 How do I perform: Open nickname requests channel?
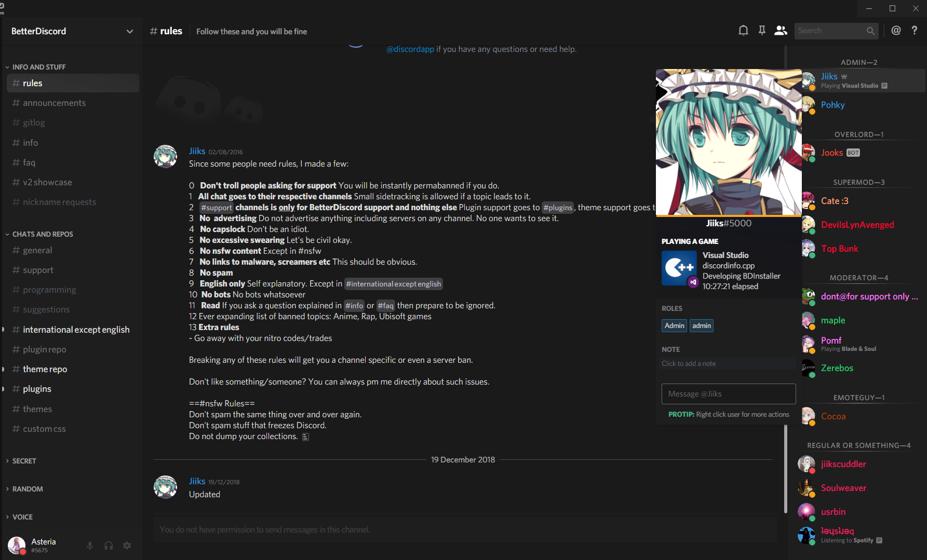(x=73, y=202)
